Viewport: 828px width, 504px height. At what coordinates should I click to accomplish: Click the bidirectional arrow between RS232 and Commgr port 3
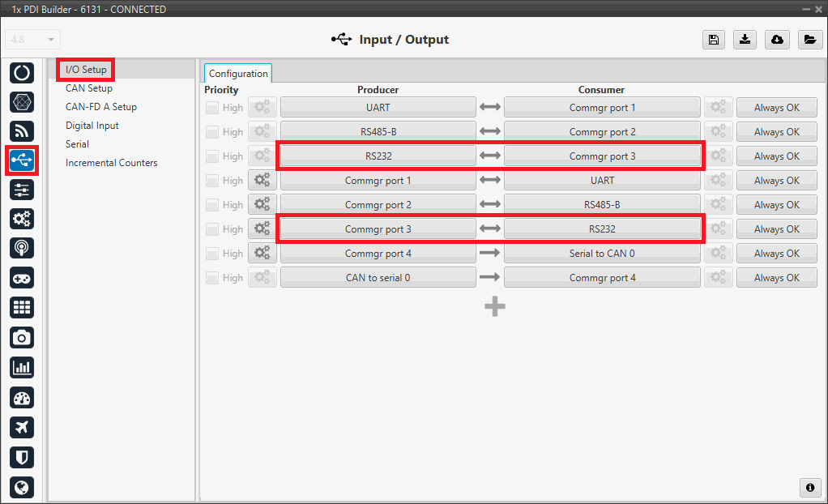[490, 156]
